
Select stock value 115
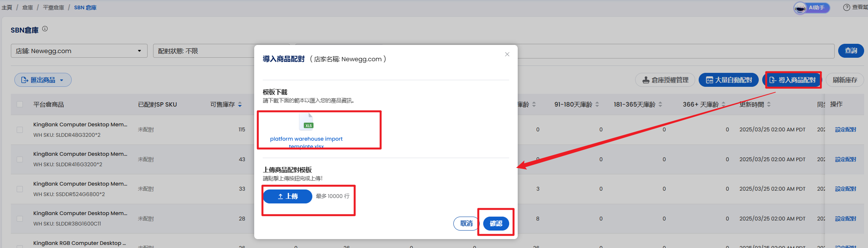[242, 129]
